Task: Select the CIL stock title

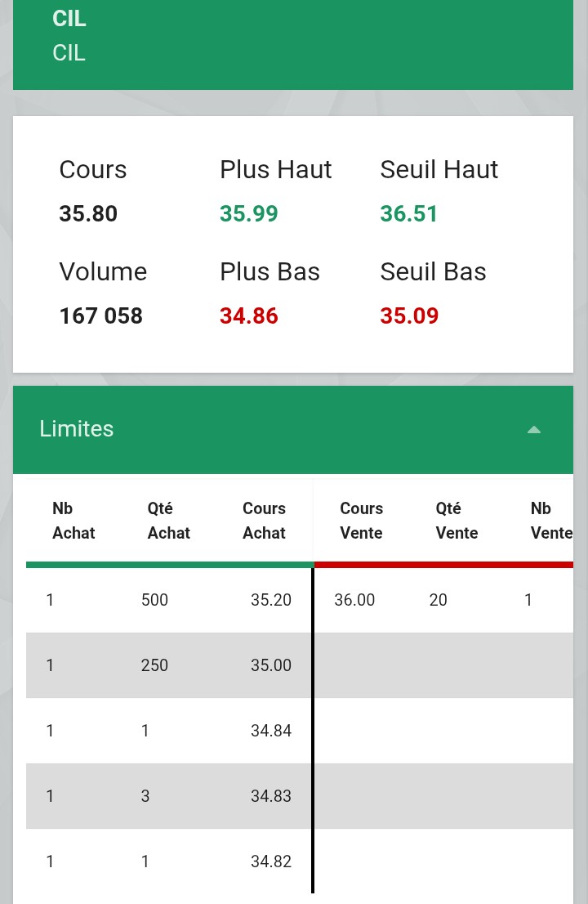Action: [69, 19]
